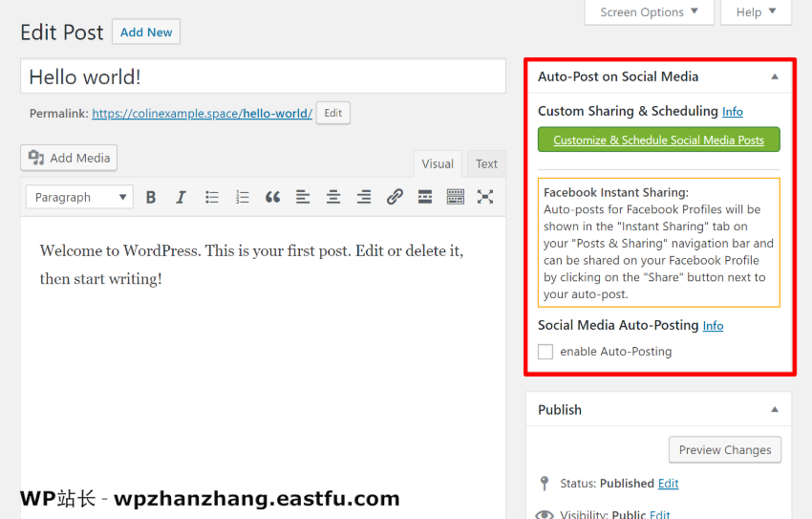The height and width of the screenshot is (519, 812).
Task: Apply italic formatting
Action: [x=181, y=197]
